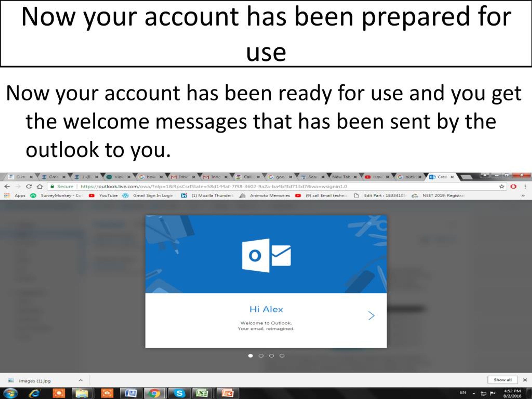Open the Chrome three-dot menu
The height and width of the screenshot is (399, 532).
[x=525, y=186]
